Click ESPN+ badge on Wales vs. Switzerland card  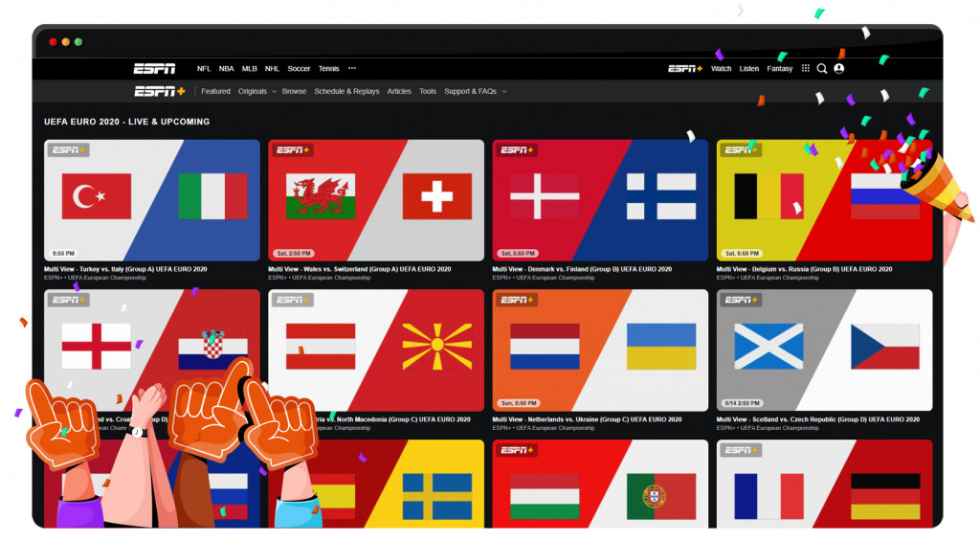tap(291, 150)
